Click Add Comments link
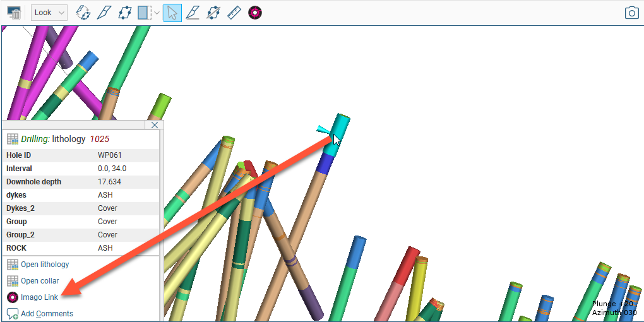This screenshot has width=644, height=322. (x=47, y=314)
